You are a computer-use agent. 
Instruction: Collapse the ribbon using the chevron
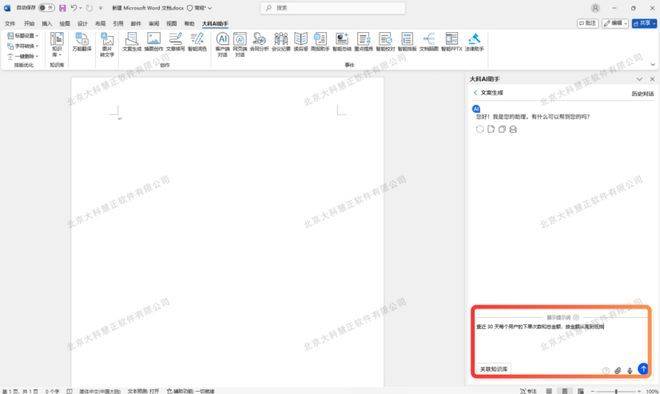[653, 64]
